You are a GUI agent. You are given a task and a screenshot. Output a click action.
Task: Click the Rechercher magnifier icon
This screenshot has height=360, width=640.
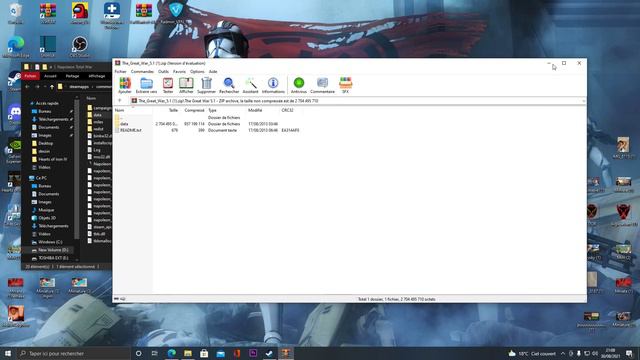pos(229,85)
